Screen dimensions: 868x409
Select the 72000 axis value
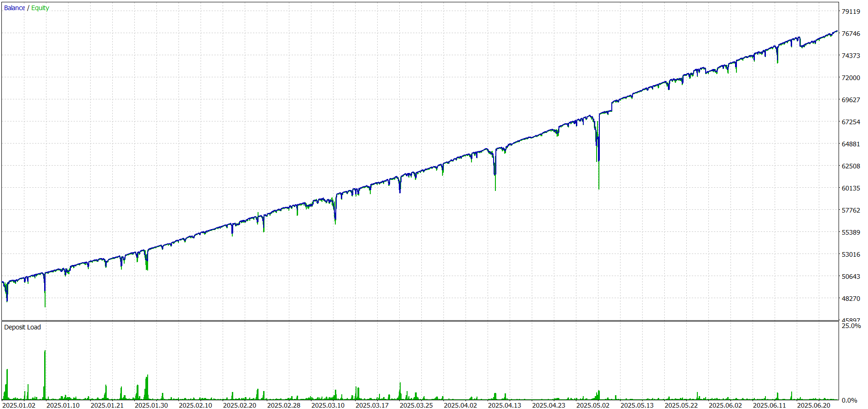click(851, 78)
